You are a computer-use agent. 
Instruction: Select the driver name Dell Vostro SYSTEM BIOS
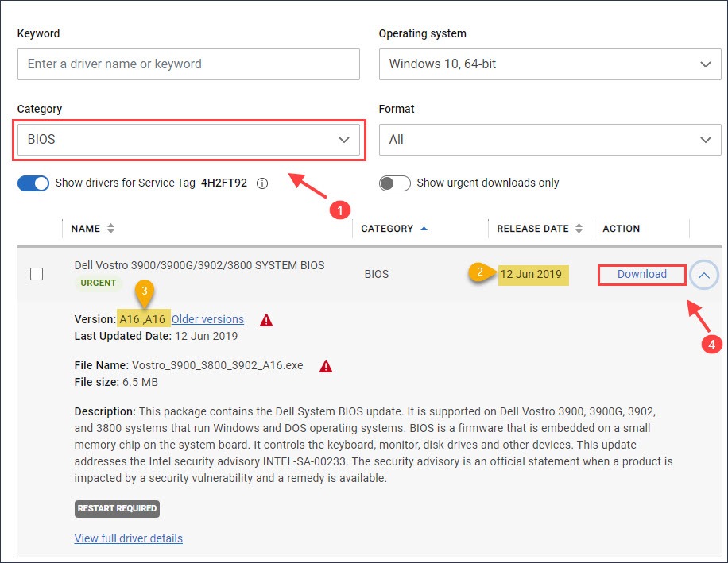point(199,265)
